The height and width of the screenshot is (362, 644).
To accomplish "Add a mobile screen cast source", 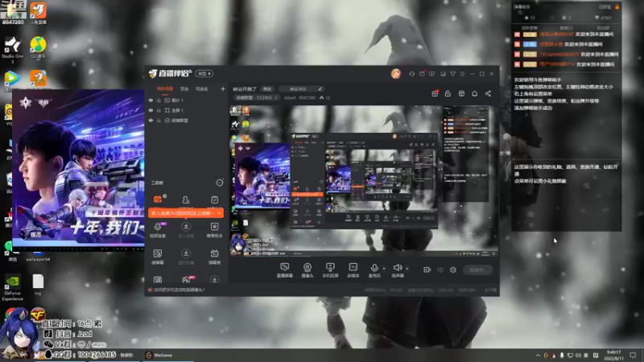I will pos(330,270).
